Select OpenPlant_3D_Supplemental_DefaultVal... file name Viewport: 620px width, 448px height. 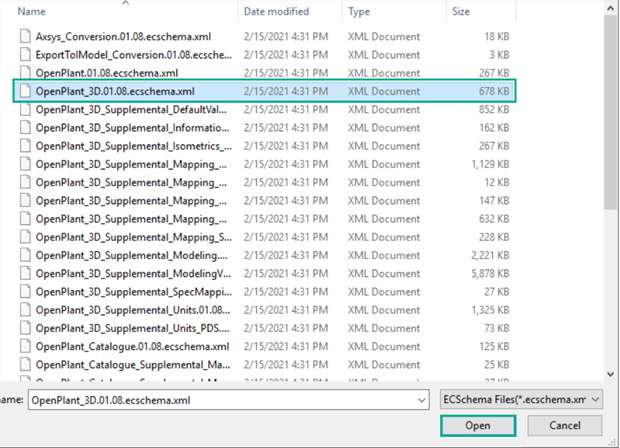tap(131, 110)
